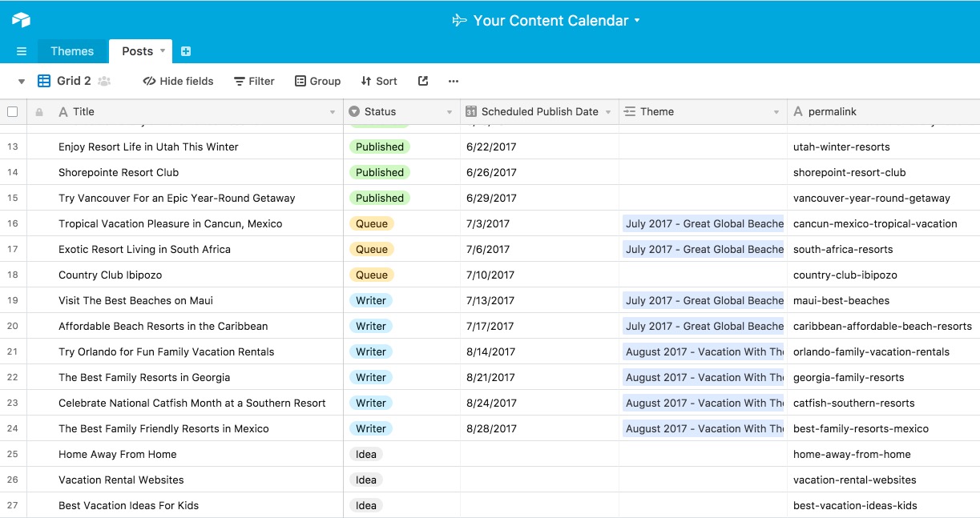Click the permalink column header

(884, 112)
